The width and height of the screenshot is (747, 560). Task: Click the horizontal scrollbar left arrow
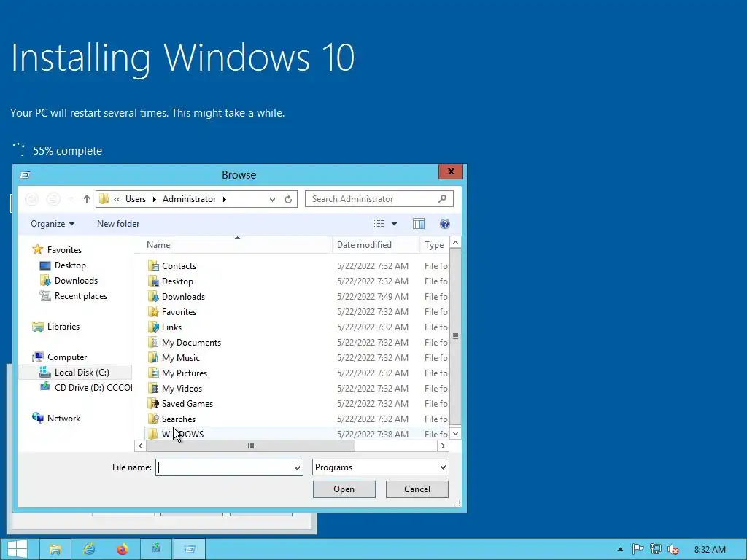point(140,446)
